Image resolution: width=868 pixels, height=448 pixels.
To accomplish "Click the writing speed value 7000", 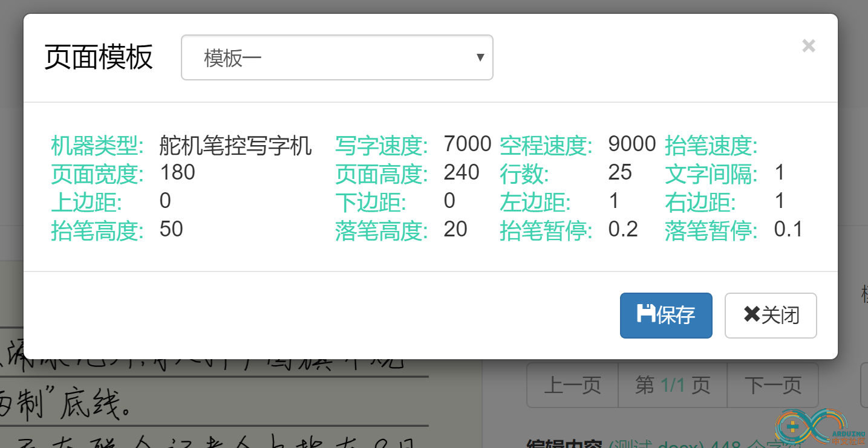I will 467,144.
